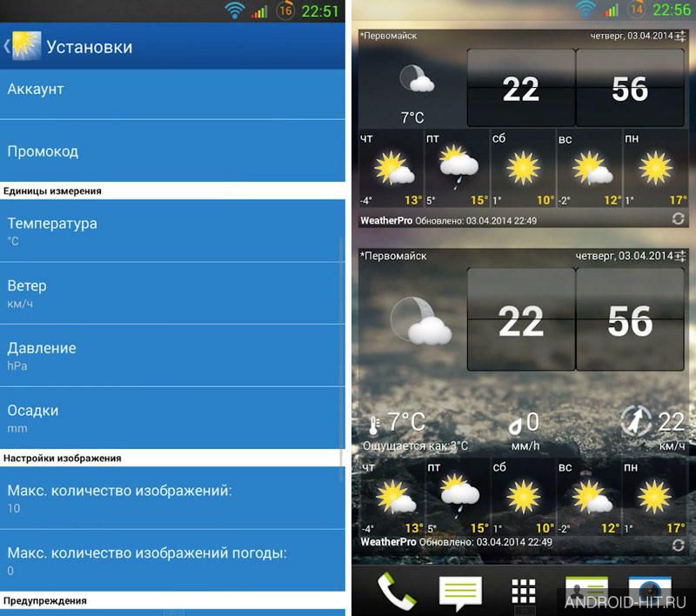Viewport: 696px width, 616px height.
Task: Select вс forecast icon in bottom widget
Action: tap(592, 496)
